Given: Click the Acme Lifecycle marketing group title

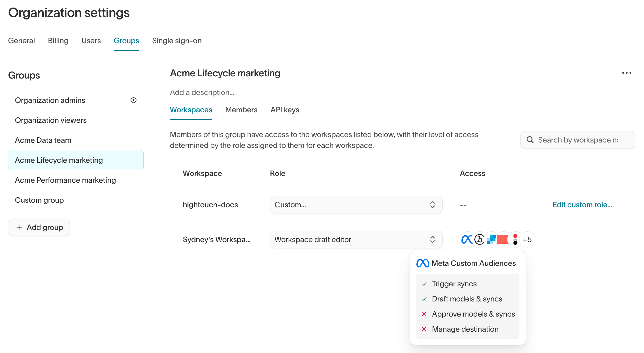Looking at the screenshot, I should tap(225, 73).
